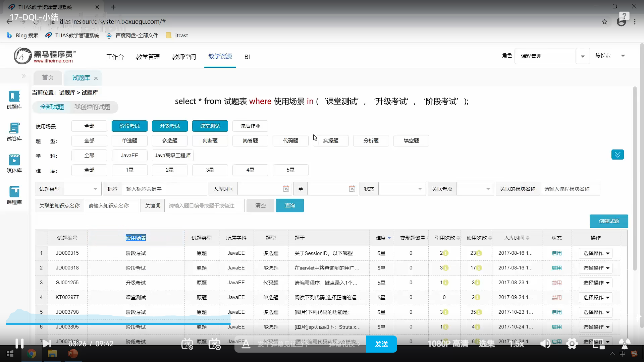Toggle the 课后作业 usage scene filter

pos(250,126)
